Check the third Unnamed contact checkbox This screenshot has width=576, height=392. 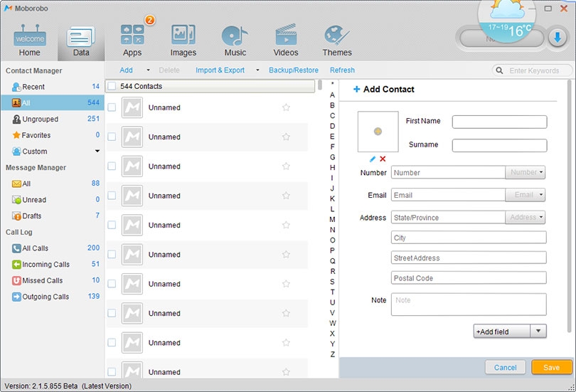pos(112,166)
